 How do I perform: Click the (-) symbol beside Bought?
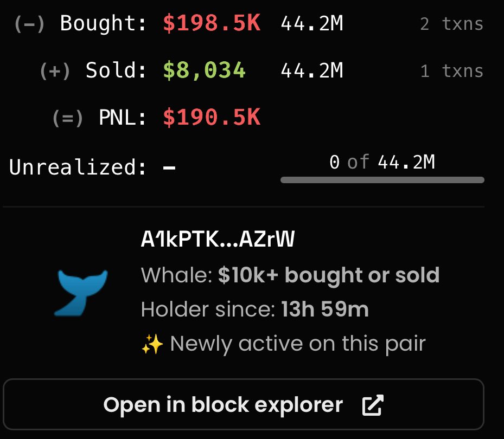click(30, 24)
